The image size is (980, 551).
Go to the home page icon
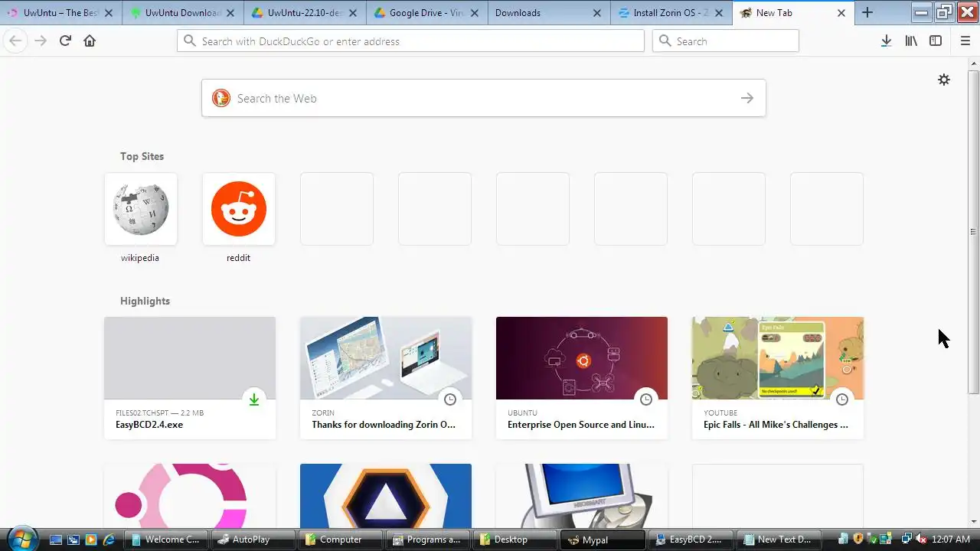click(90, 41)
